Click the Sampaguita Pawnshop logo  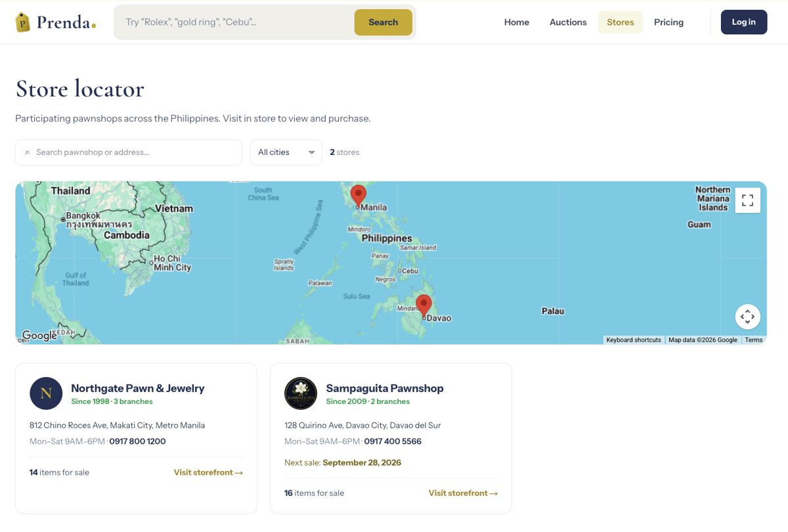pos(301,393)
